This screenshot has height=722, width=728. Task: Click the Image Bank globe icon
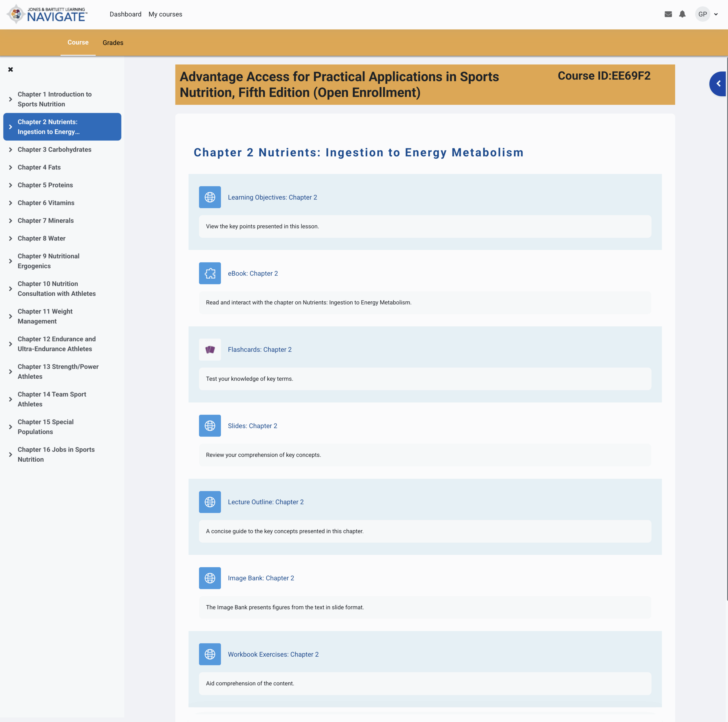click(210, 578)
